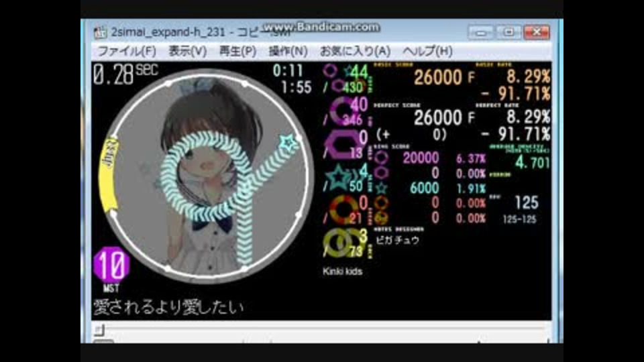Click the character artwork inside the ring

pyautogui.click(x=210, y=176)
